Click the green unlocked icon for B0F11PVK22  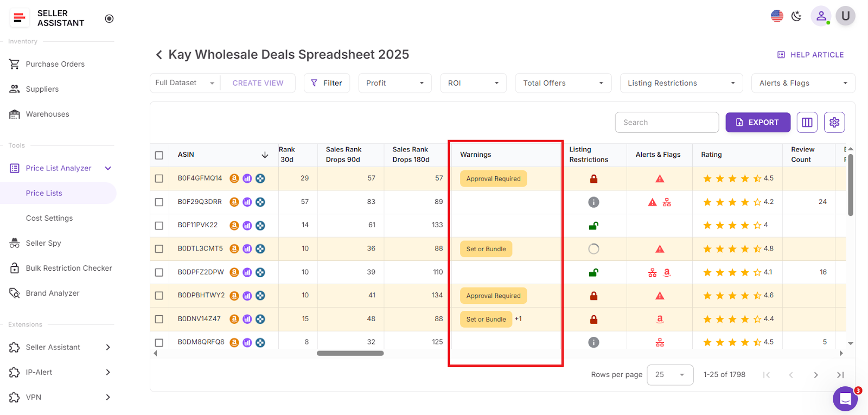pos(594,226)
